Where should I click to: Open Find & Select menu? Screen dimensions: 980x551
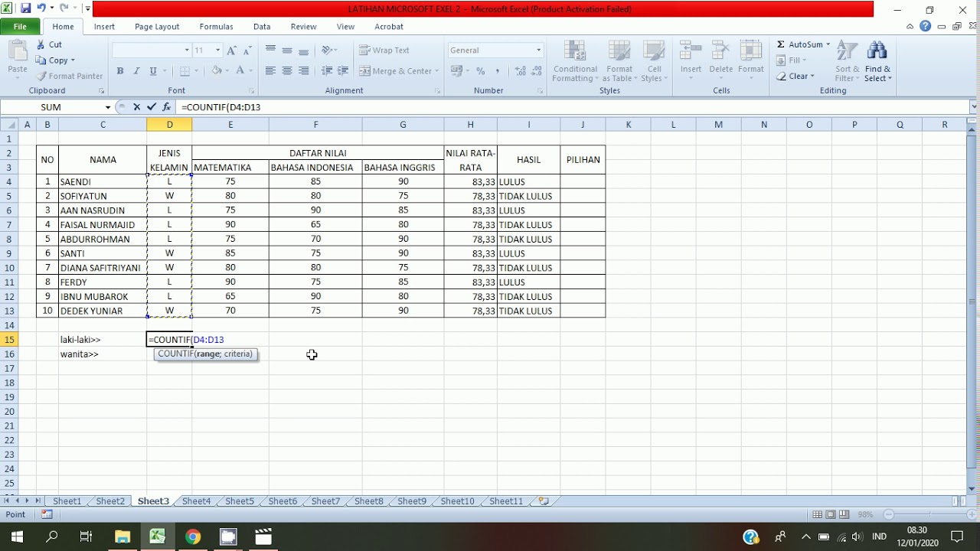point(878,62)
